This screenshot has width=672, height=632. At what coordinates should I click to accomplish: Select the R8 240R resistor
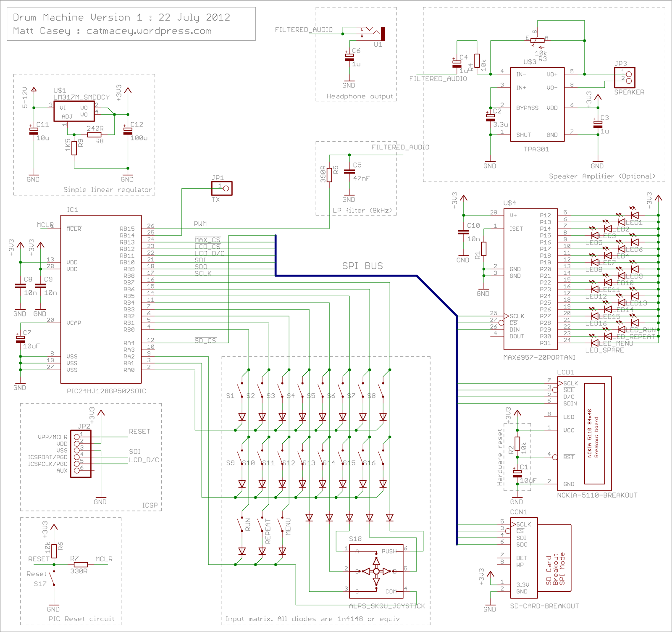[x=94, y=135]
